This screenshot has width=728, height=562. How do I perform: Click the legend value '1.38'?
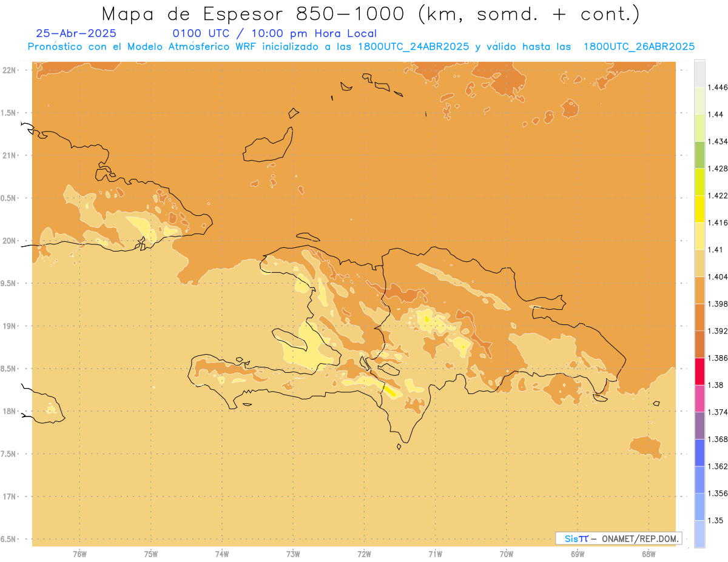click(x=715, y=385)
